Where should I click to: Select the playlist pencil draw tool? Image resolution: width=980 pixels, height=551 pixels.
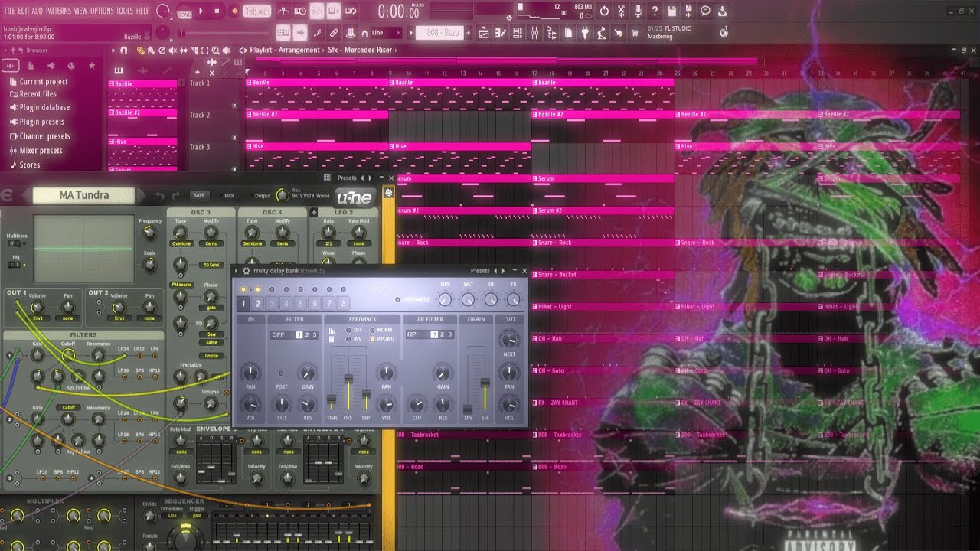click(141, 51)
